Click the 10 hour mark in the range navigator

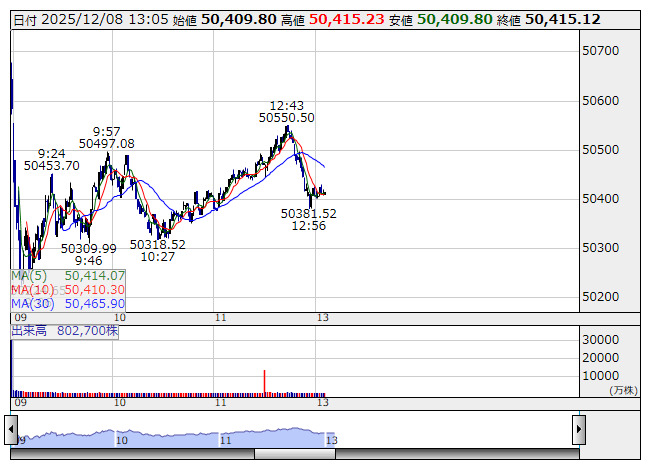coord(122,440)
